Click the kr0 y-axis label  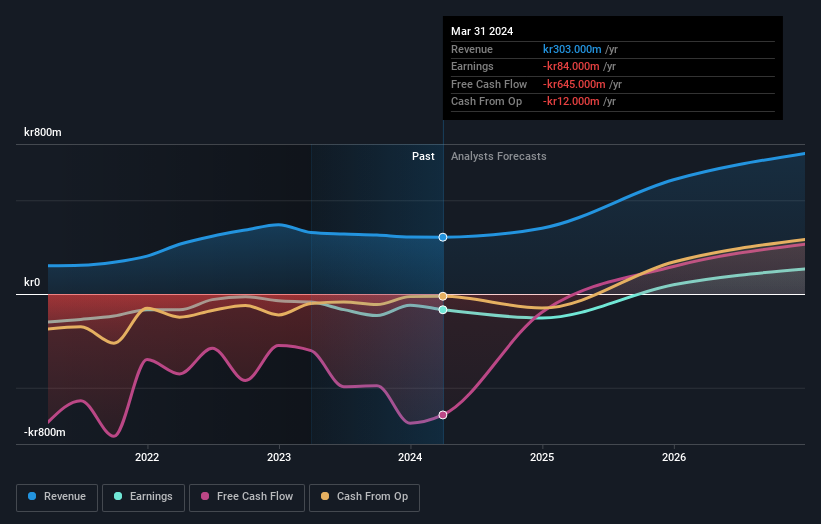pos(32,282)
